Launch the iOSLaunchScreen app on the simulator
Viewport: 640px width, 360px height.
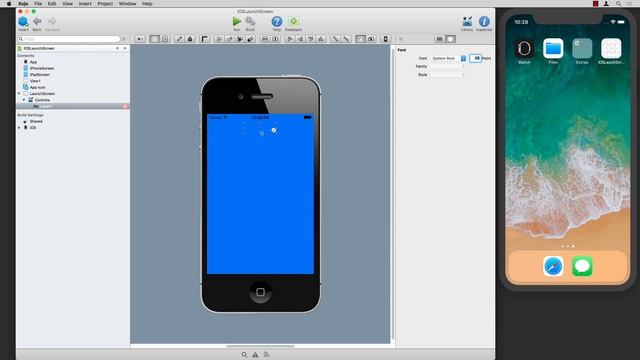point(611,49)
